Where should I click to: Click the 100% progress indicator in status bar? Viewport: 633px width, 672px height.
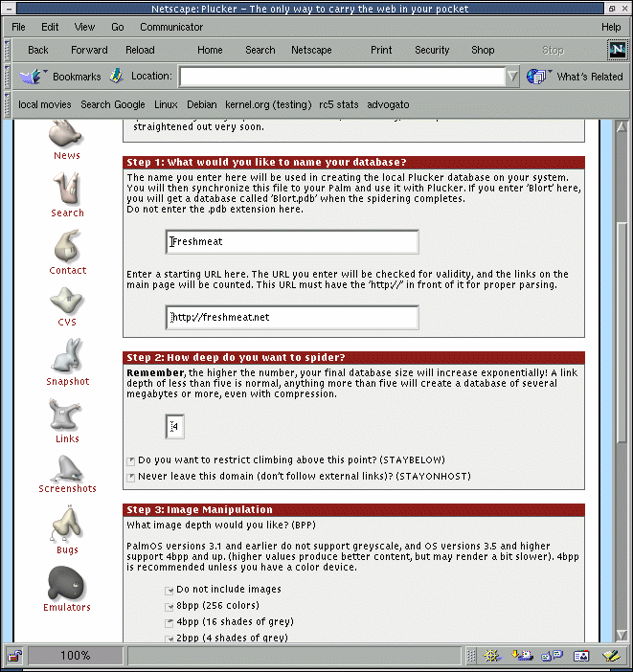[x=76, y=656]
